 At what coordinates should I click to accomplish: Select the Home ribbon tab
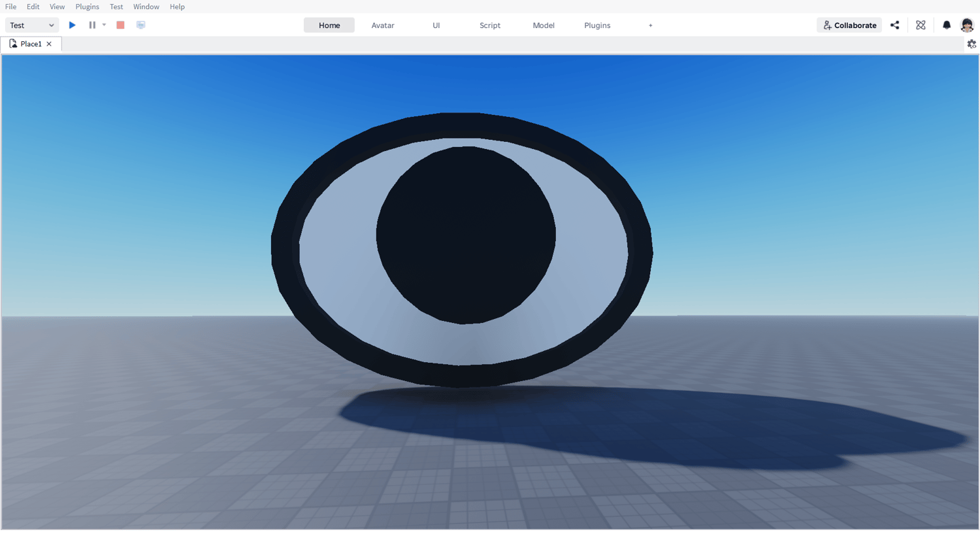coord(329,25)
